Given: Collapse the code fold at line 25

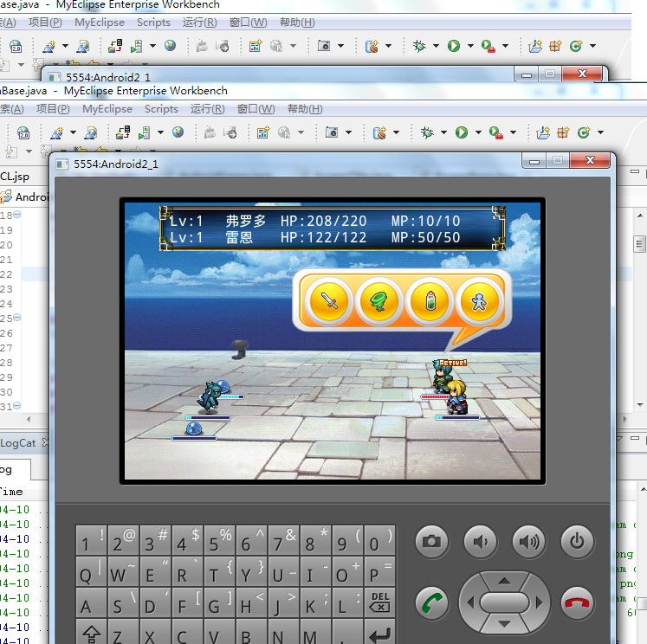Looking at the screenshot, I should (x=17, y=318).
